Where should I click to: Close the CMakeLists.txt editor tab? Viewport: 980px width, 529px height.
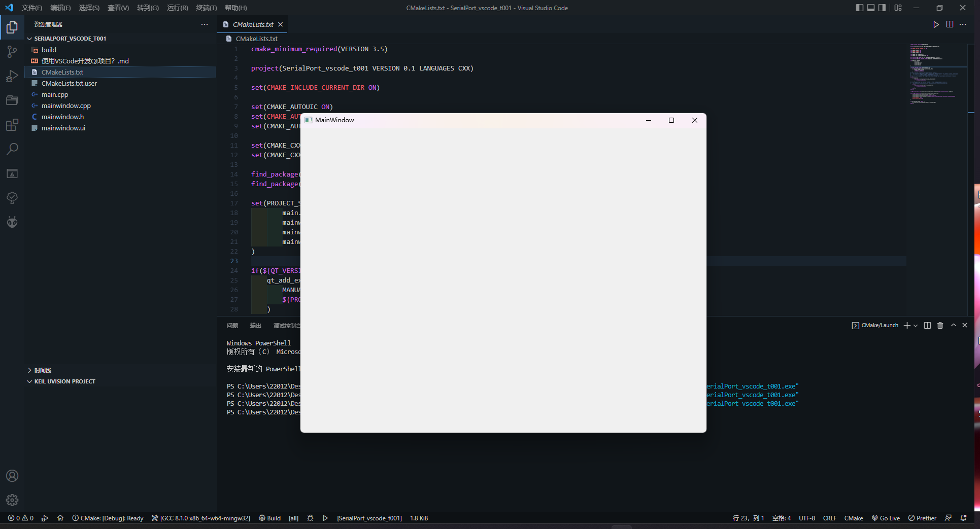280,24
